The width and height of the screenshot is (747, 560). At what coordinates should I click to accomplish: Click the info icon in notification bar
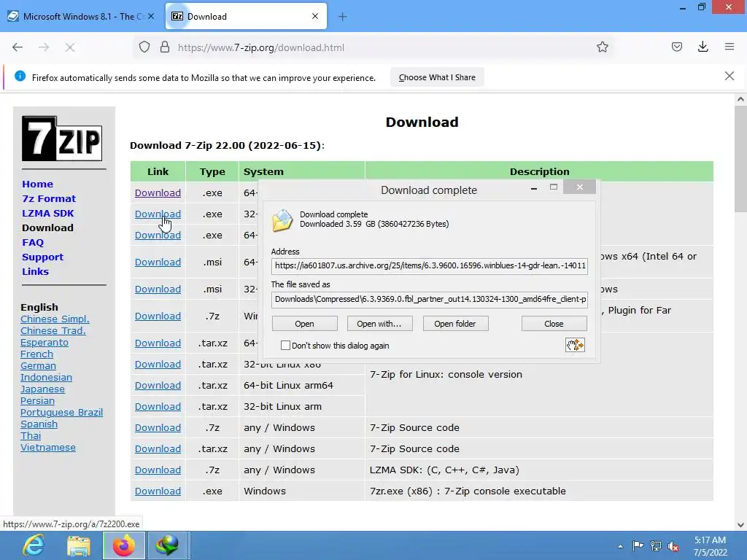[x=20, y=76]
